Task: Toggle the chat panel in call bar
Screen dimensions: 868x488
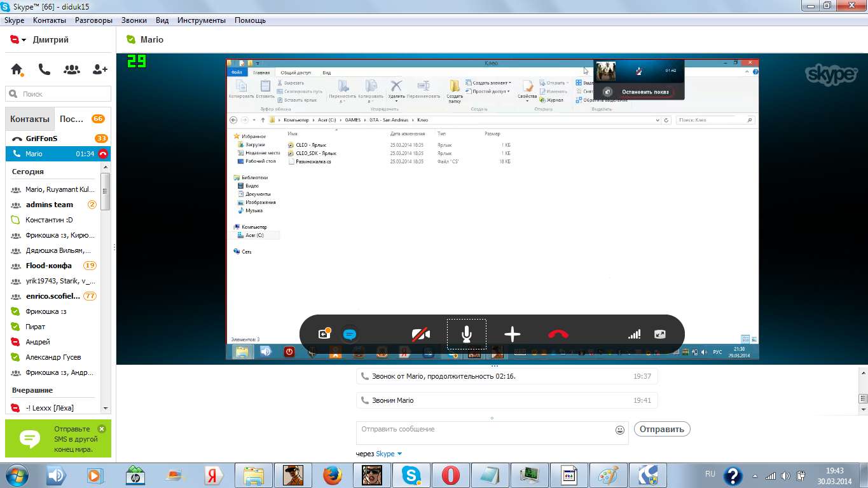Action: [x=349, y=334]
